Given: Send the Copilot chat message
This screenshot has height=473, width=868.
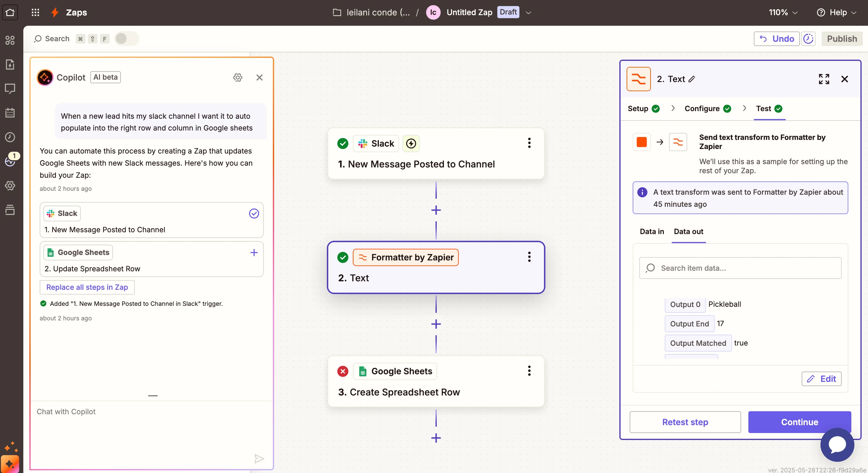Looking at the screenshot, I should pos(259,458).
